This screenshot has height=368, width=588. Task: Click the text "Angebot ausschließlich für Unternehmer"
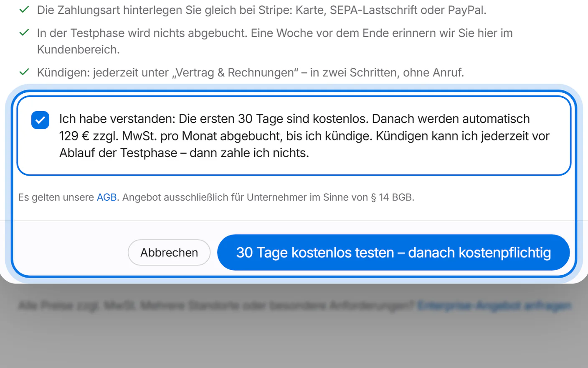214,197
